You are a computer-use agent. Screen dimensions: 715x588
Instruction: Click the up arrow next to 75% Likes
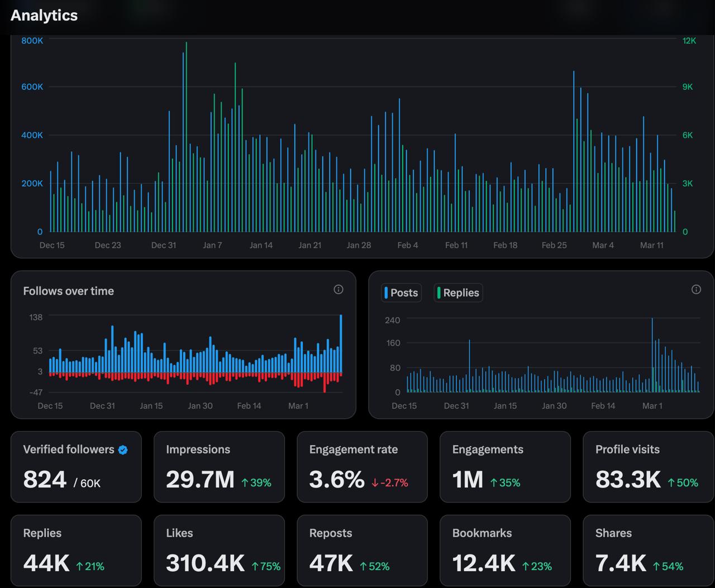click(x=255, y=567)
